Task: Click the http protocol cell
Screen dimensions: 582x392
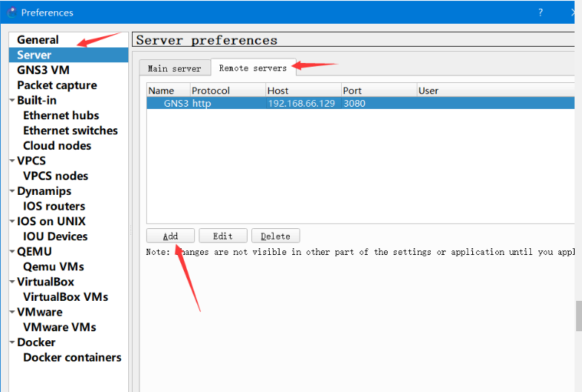Action: (228, 103)
